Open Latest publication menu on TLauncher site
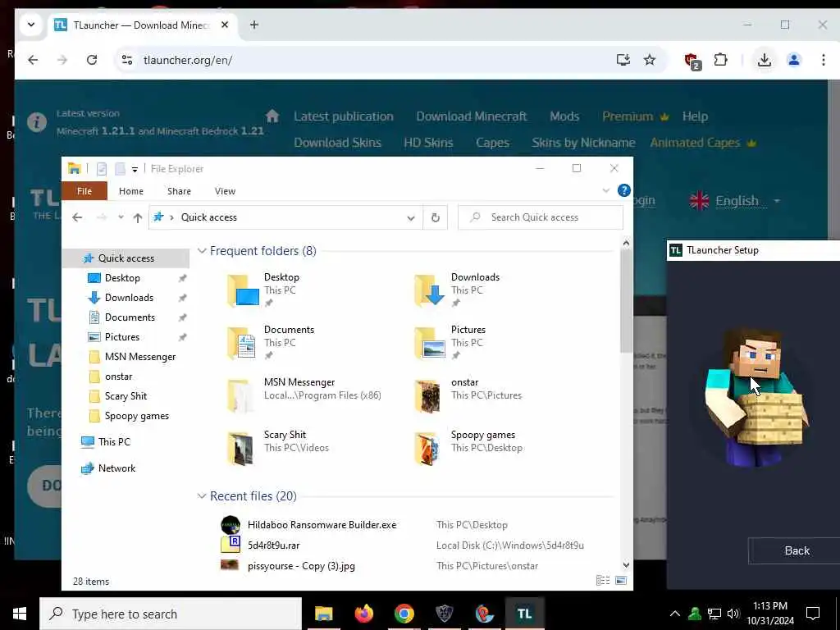This screenshot has width=840, height=630. [x=344, y=116]
